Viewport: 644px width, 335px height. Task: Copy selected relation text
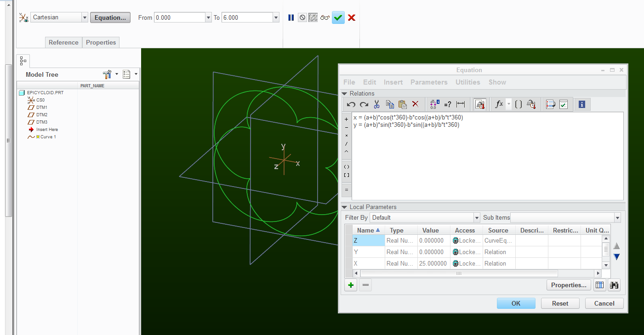point(390,104)
